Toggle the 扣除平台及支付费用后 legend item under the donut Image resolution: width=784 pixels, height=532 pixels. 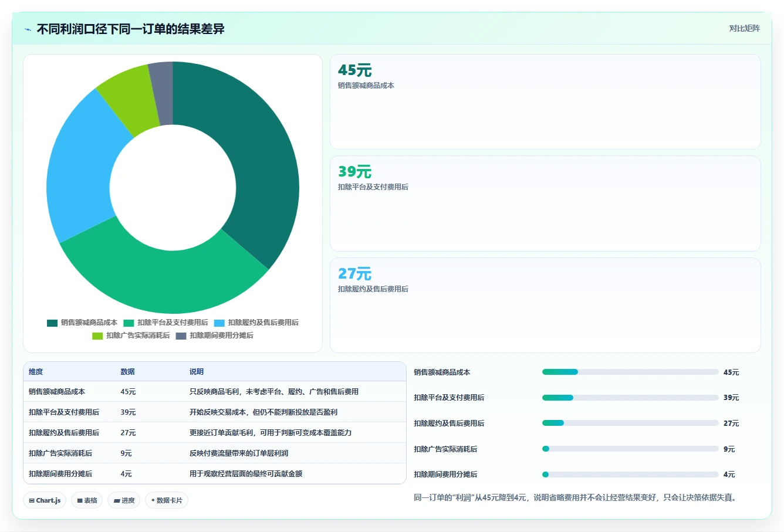[165, 323]
